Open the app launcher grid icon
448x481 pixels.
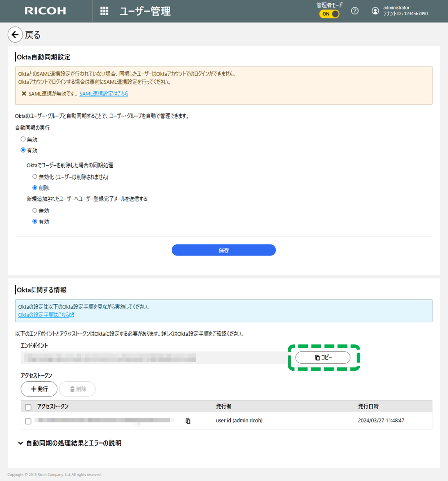[x=104, y=11]
